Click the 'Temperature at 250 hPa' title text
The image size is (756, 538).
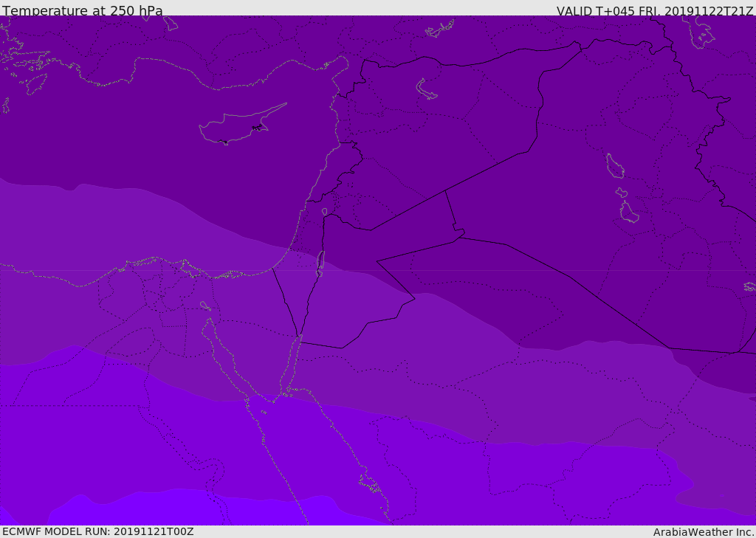[83, 10]
